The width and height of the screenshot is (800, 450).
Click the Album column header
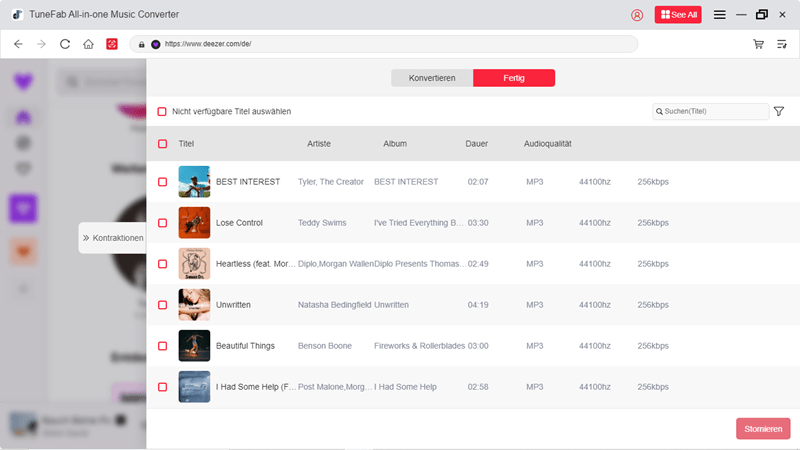[x=395, y=144]
